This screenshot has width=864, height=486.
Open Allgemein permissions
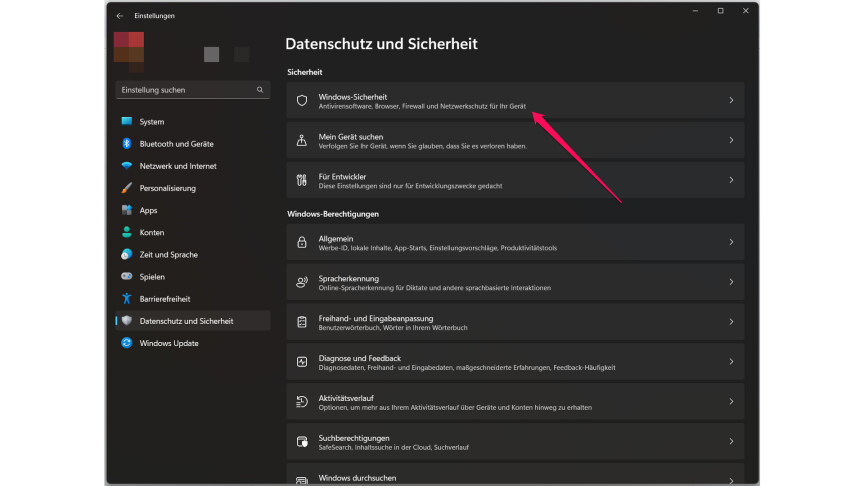[515, 242]
